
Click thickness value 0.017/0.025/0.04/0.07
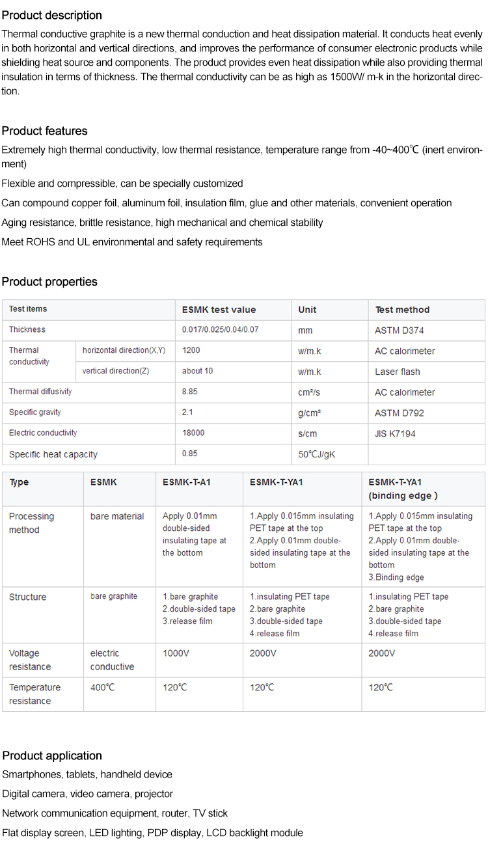click(221, 330)
